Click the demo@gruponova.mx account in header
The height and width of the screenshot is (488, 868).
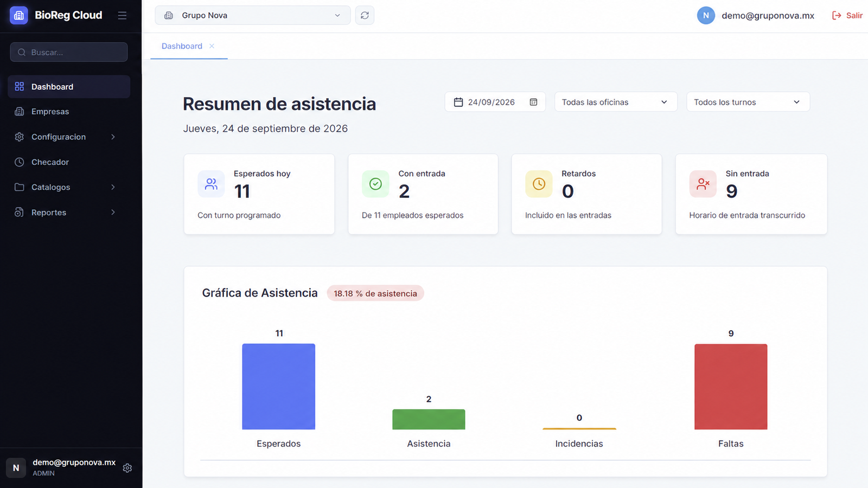pos(768,16)
